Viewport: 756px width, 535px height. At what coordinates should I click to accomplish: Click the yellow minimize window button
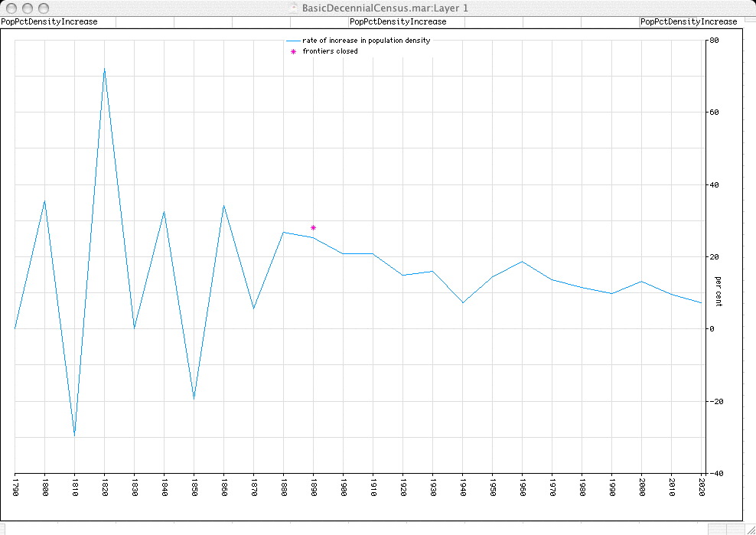pyautogui.click(x=27, y=8)
